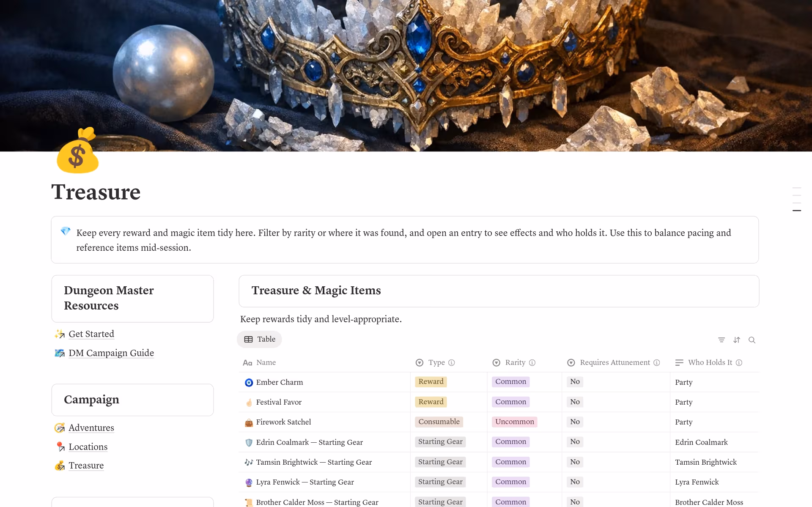Click the info icon beside Requires Attunement
Image resolution: width=812 pixels, height=507 pixels.
click(657, 362)
